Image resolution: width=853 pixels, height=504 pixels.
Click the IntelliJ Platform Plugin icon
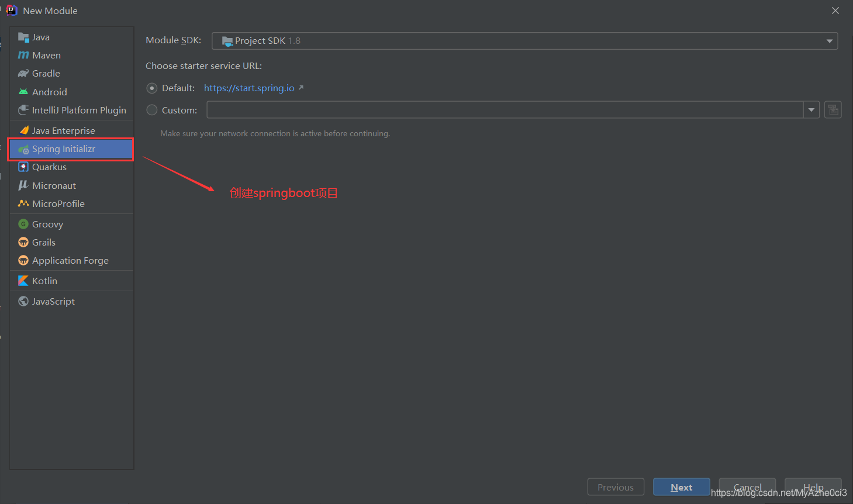tap(23, 110)
